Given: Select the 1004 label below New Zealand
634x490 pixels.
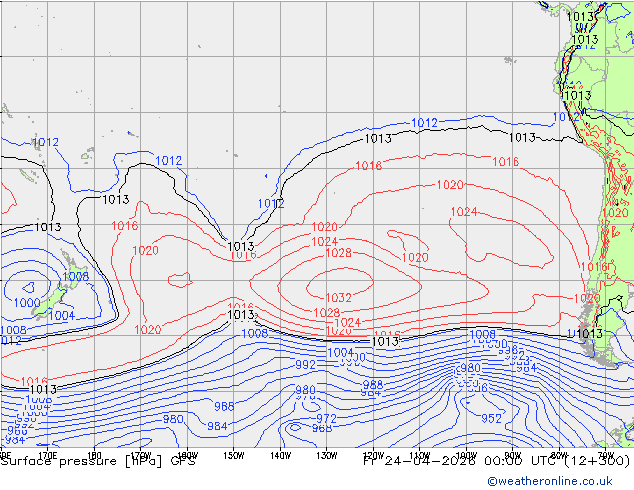Looking at the screenshot, I should click(x=62, y=315).
